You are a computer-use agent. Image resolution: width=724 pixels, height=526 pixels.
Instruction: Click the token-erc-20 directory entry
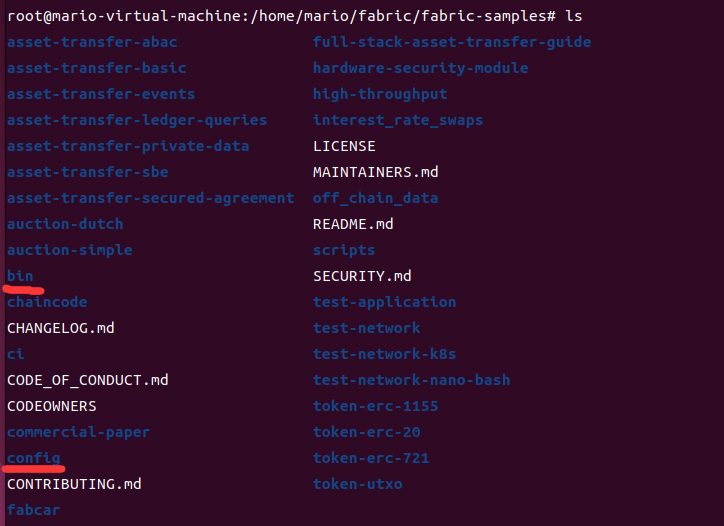366,432
